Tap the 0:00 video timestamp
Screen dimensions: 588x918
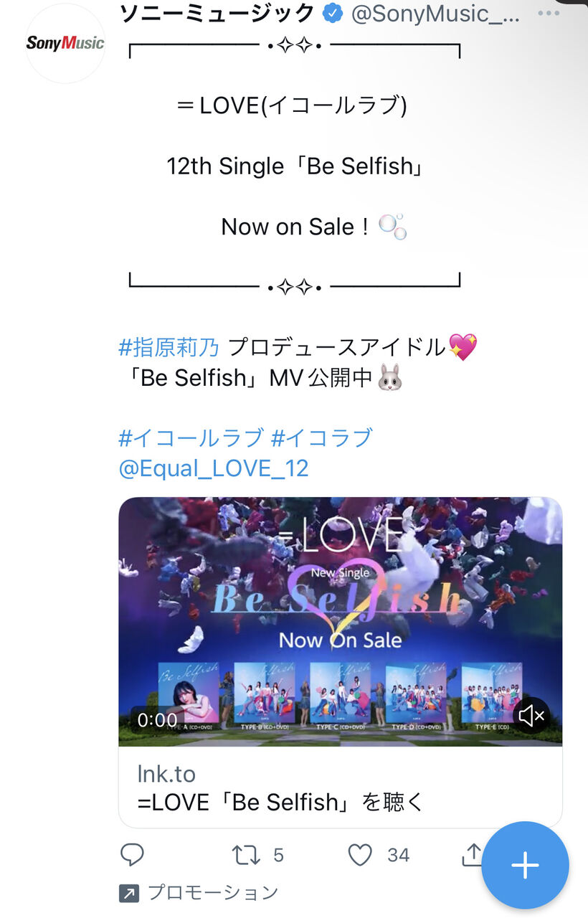(x=157, y=719)
